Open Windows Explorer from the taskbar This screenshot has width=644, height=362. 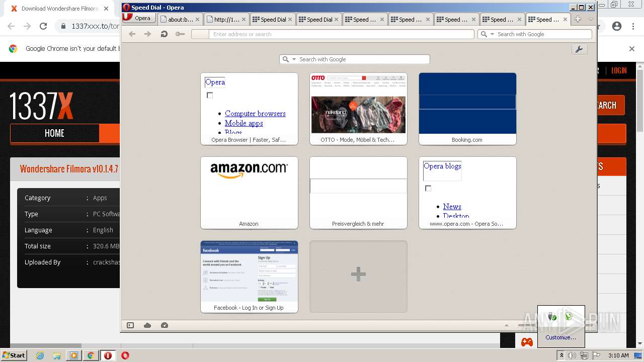[57, 355]
